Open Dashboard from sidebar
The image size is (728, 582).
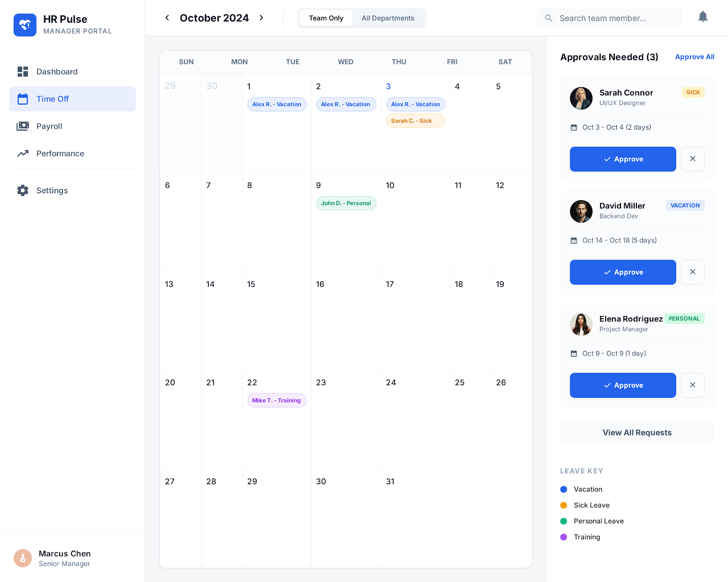click(72, 72)
